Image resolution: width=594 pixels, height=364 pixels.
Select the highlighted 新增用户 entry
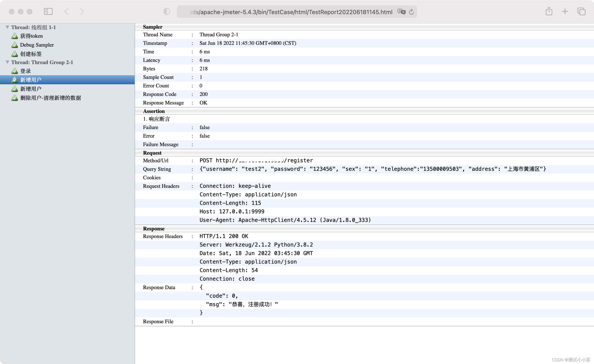tap(31, 80)
